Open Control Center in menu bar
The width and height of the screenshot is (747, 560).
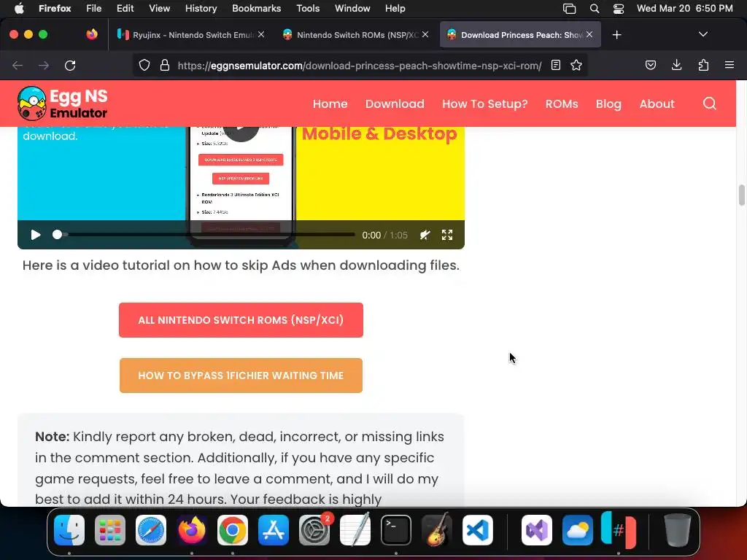click(619, 8)
